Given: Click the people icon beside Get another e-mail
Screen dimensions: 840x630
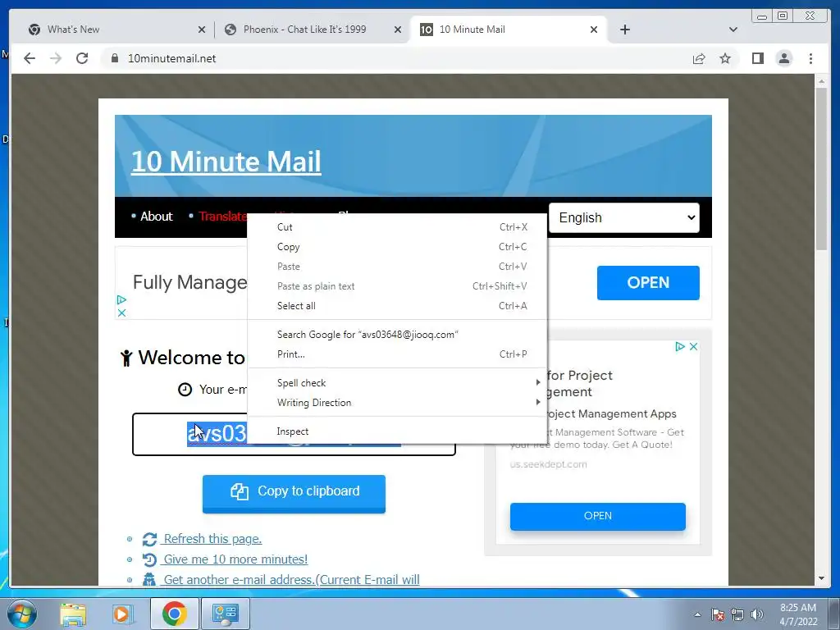Looking at the screenshot, I should pos(149,580).
